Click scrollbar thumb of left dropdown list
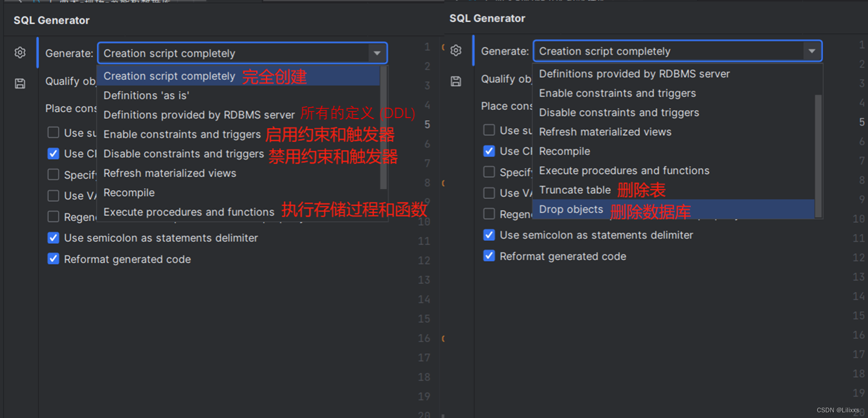The image size is (868, 418). coord(383,127)
